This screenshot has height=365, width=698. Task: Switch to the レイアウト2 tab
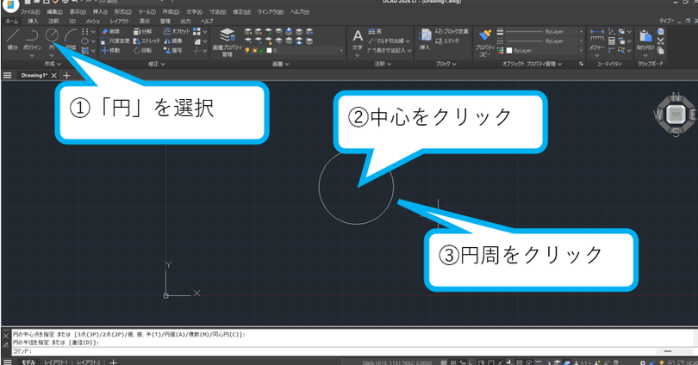[x=89, y=362]
